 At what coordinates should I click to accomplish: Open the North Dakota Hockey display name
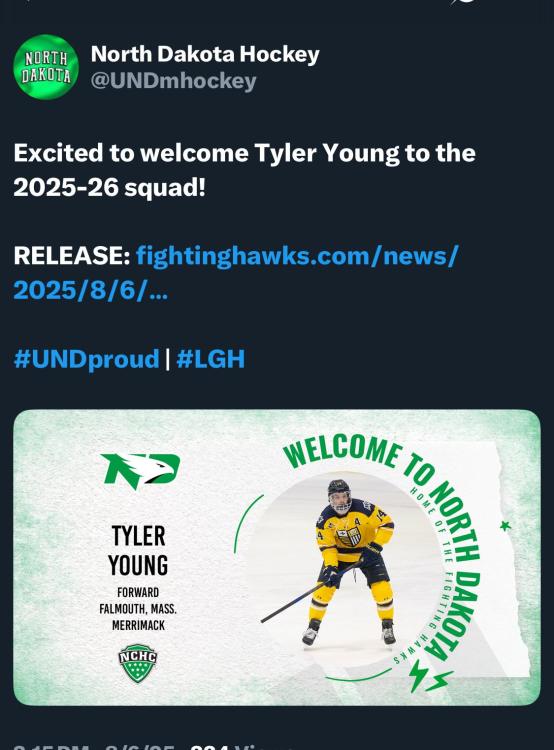pyautogui.click(x=205, y=54)
